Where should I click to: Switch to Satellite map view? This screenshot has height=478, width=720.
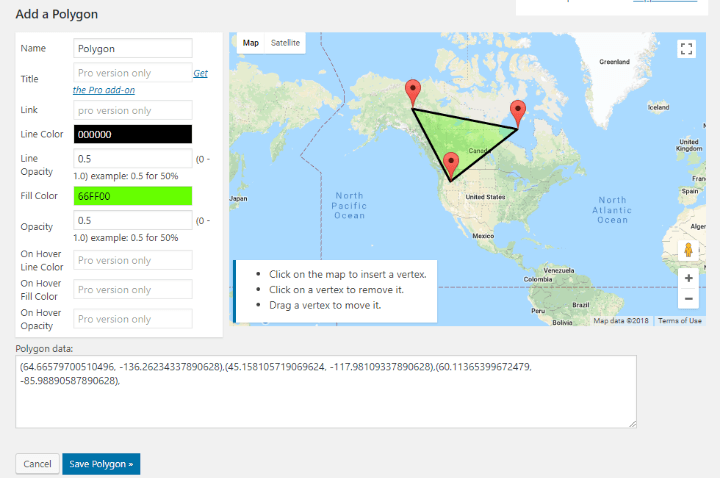click(285, 43)
